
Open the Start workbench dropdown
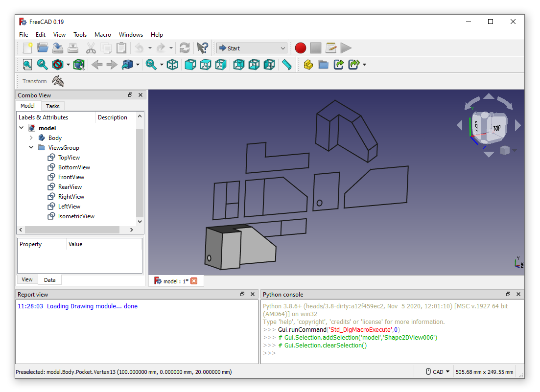click(252, 48)
